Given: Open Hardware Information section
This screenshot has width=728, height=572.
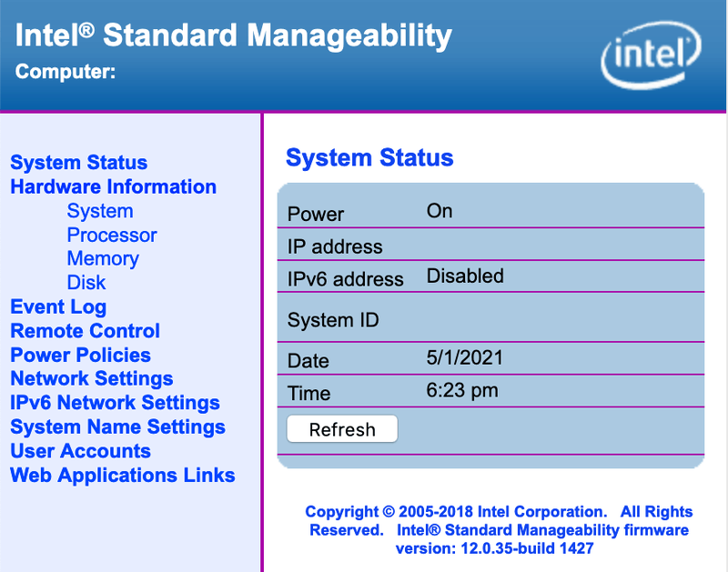Looking at the screenshot, I should click(x=113, y=186).
